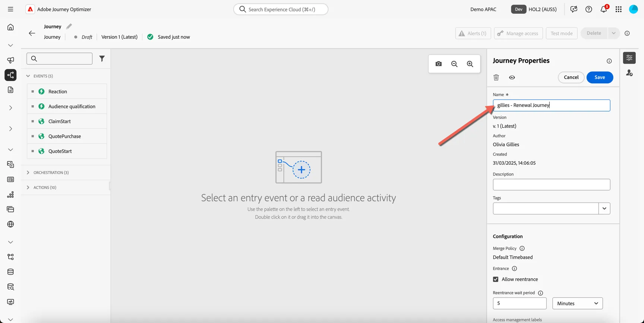
Task: Click the Cancel button
Action: pos(571,77)
